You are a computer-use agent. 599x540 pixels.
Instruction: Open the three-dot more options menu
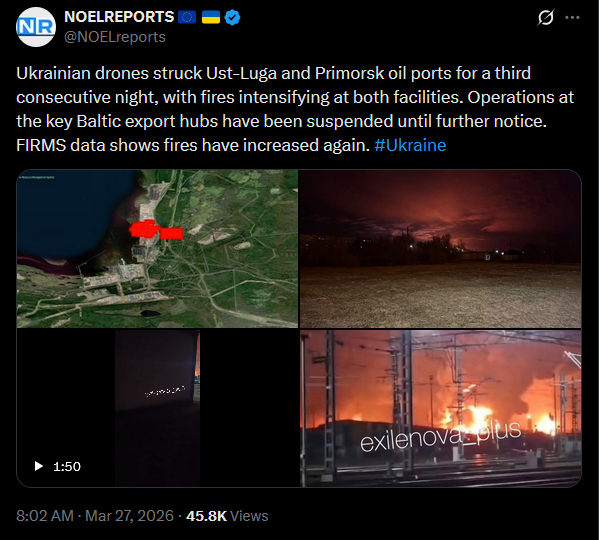point(572,17)
